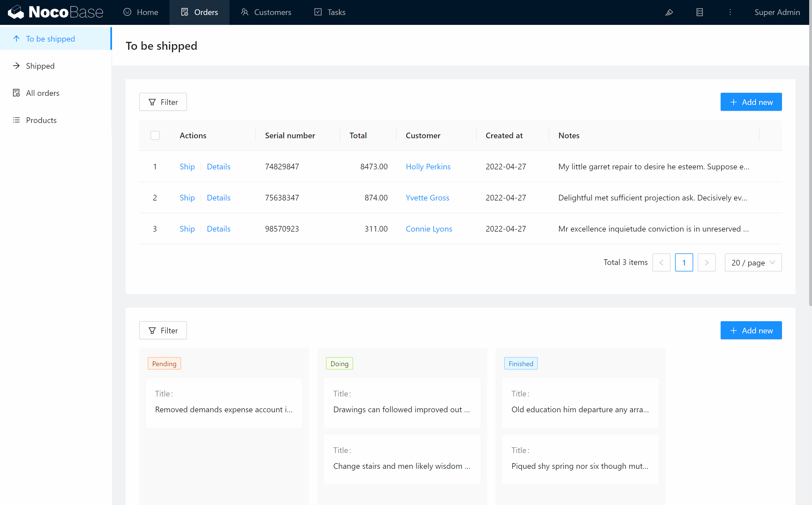Open Shipped in the sidebar
The image size is (812, 505).
click(x=40, y=66)
